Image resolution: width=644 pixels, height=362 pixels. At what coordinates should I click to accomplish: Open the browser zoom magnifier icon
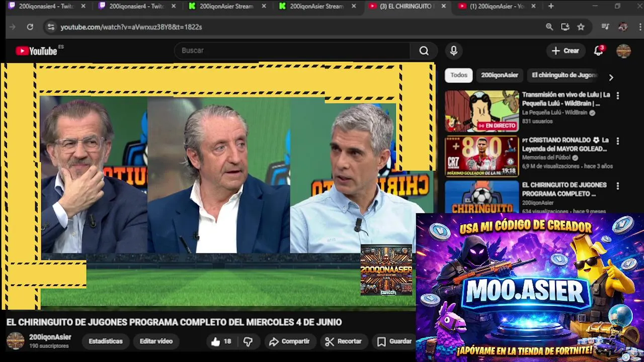pos(549,27)
